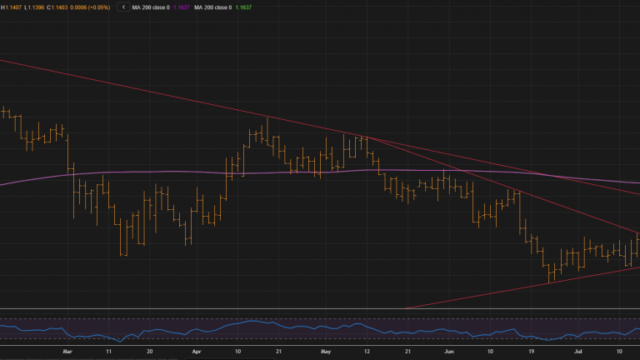Click the 19 date label after Jun
Screen dimensions: 640x360
(x=531, y=351)
